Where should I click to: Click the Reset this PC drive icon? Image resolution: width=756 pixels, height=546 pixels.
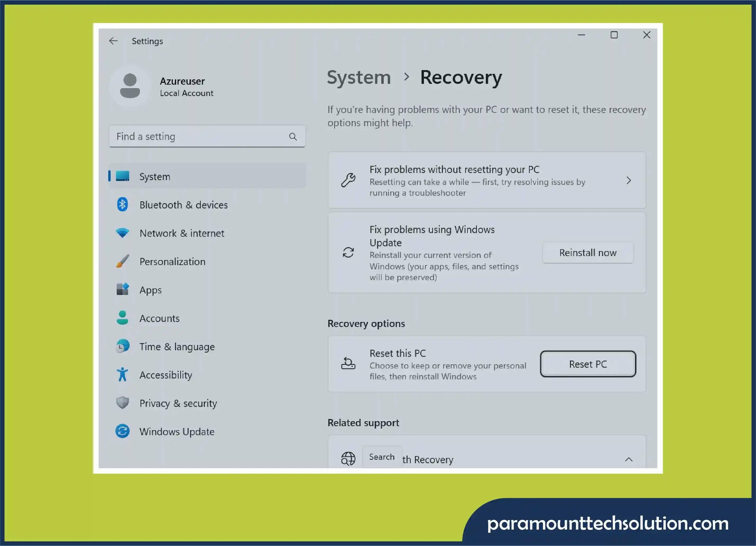pyautogui.click(x=348, y=363)
